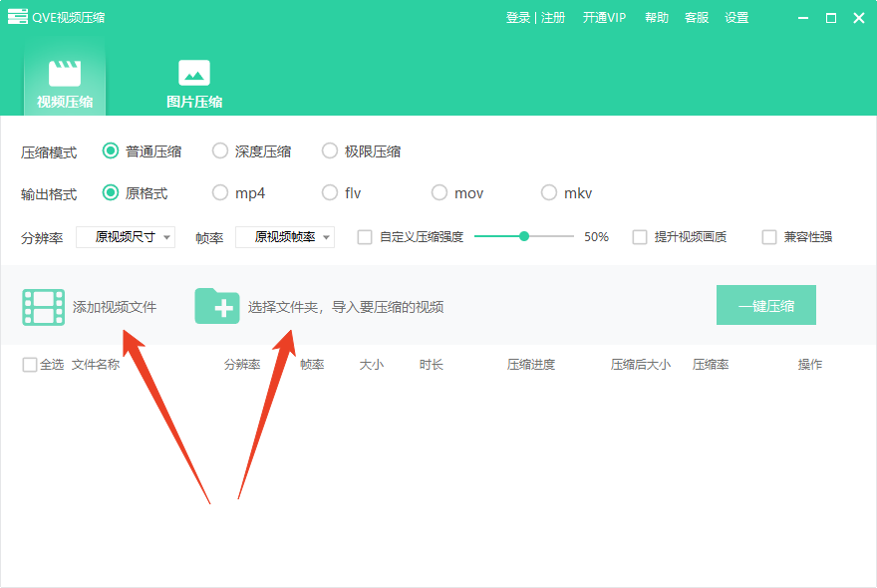Open the resolution dropdown
The width and height of the screenshot is (877, 588).
pyautogui.click(x=126, y=237)
